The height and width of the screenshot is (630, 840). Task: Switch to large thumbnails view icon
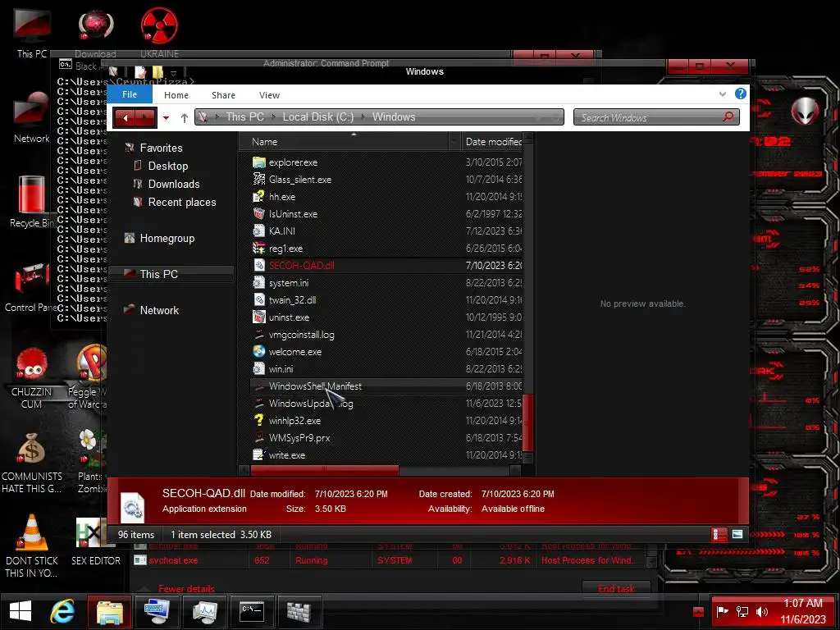click(x=737, y=534)
